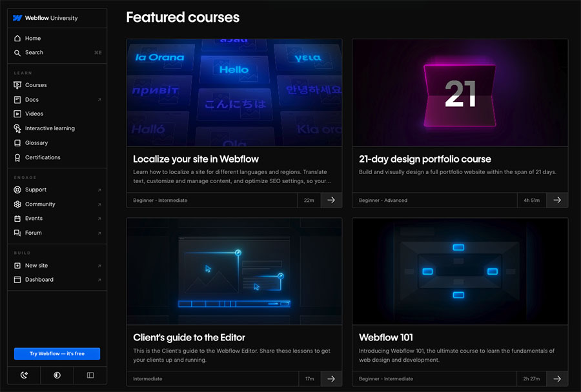Open the Webflow 101 course title
This screenshot has width=581, height=392.
coord(386,338)
